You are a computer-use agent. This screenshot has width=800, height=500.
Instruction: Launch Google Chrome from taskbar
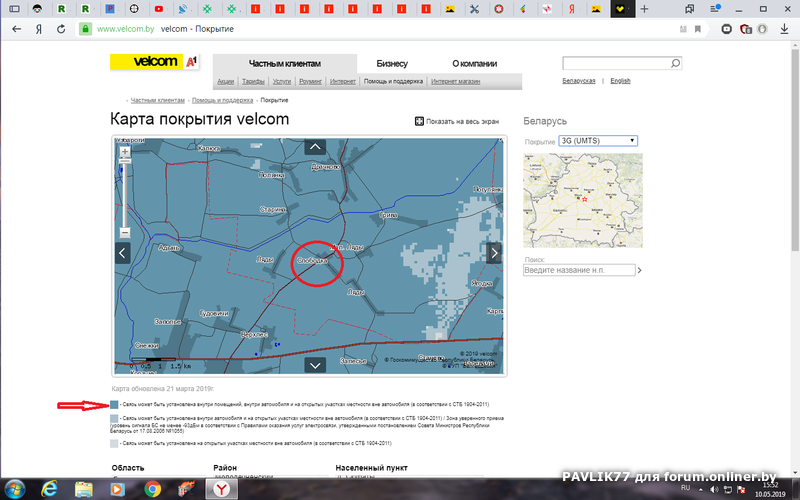pos(153,489)
